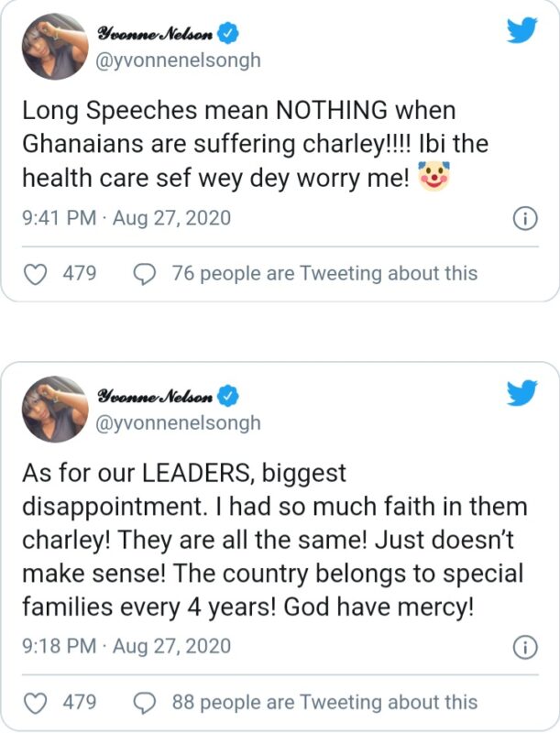Click '88 people are Tweeting about this'
The width and height of the screenshot is (560, 733).
point(324,703)
